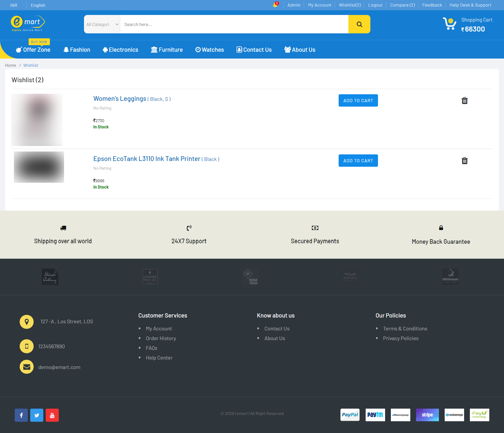Open Order History footer link
Image resolution: width=504 pixels, height=433 pixels.
click(x=161, y=338)
